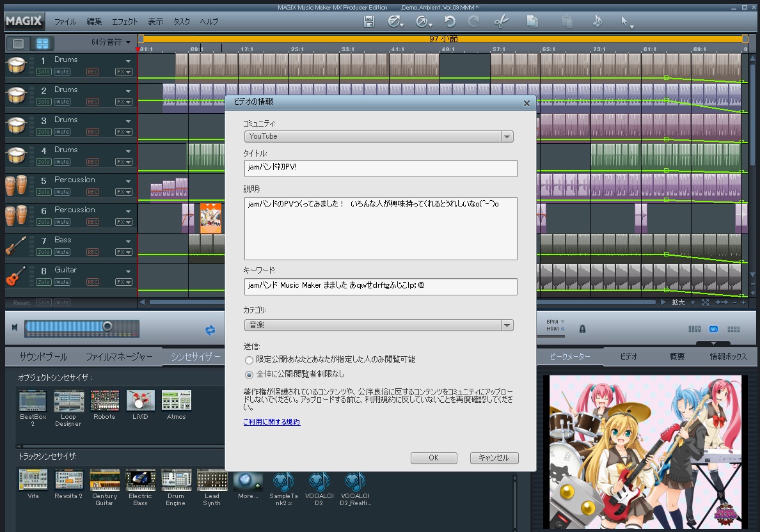Open the エフェクト menu
Screen dimensions: 760x532
125,22
